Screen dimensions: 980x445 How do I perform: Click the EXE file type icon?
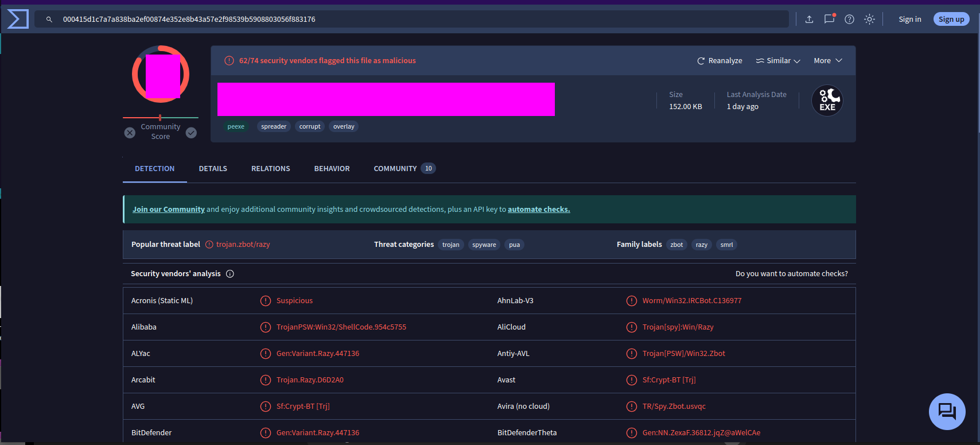(827, 100)
